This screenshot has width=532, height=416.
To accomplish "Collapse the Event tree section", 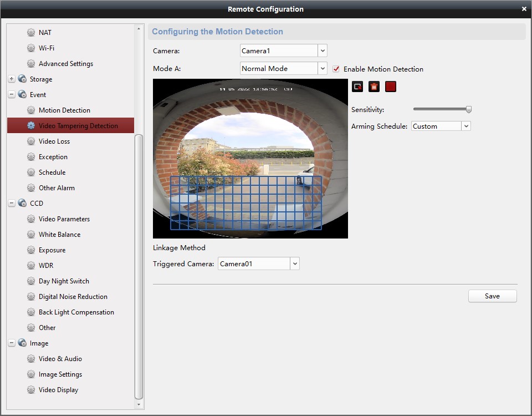I will coord(11,94).
